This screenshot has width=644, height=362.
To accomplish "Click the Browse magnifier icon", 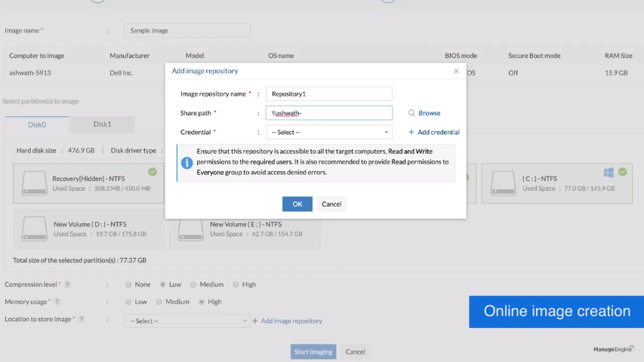I will pyautogui.click(x=411, y=113).
